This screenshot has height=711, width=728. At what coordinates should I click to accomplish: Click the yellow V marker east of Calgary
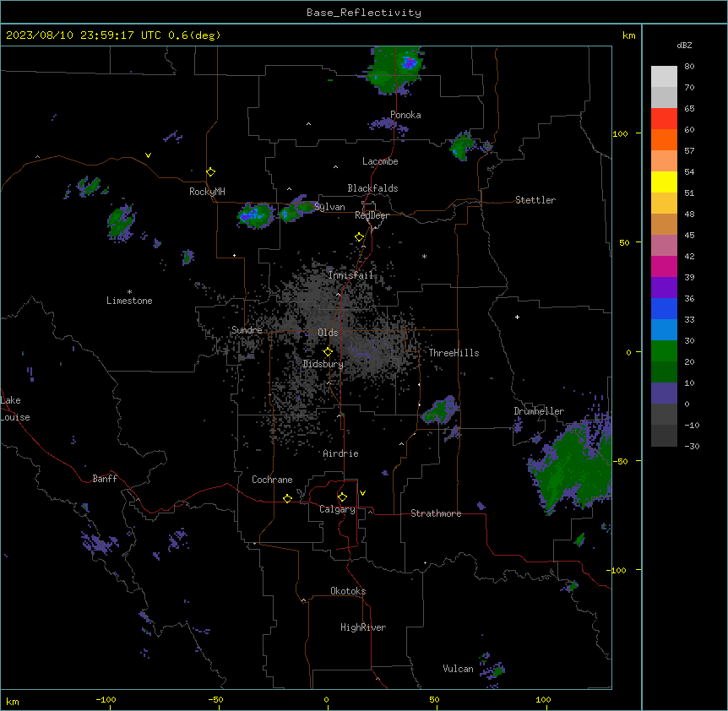(362, 493)
